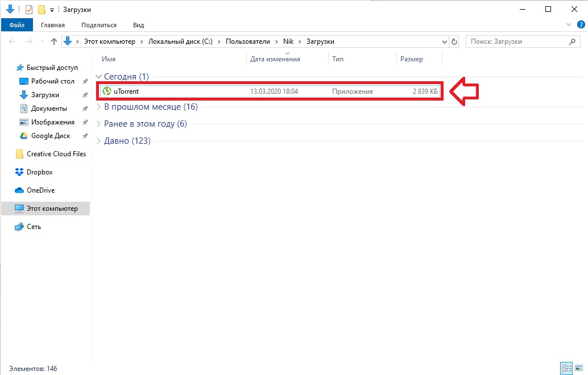588x375 pixels.
Task: Open Help with the blue question icon
Action: click(x=581, y=25)
